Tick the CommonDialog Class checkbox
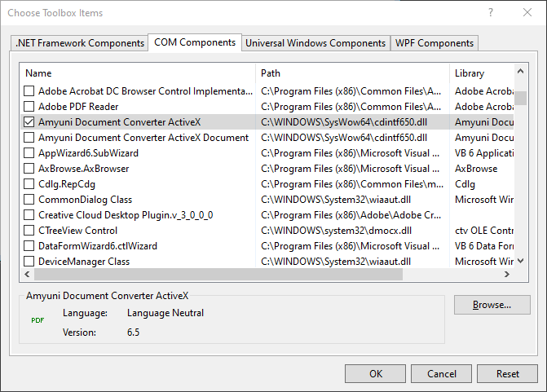Image resolution: width=547 pixels, height=392 pixels. point(29,200)
